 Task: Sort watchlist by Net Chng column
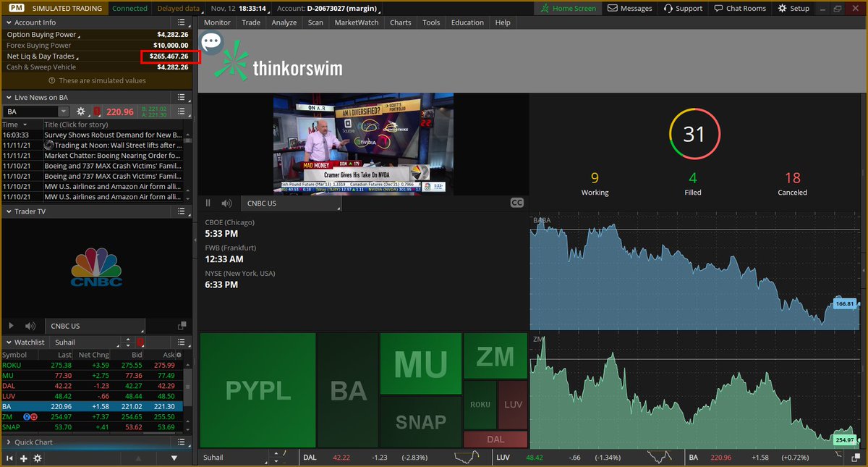93,355
